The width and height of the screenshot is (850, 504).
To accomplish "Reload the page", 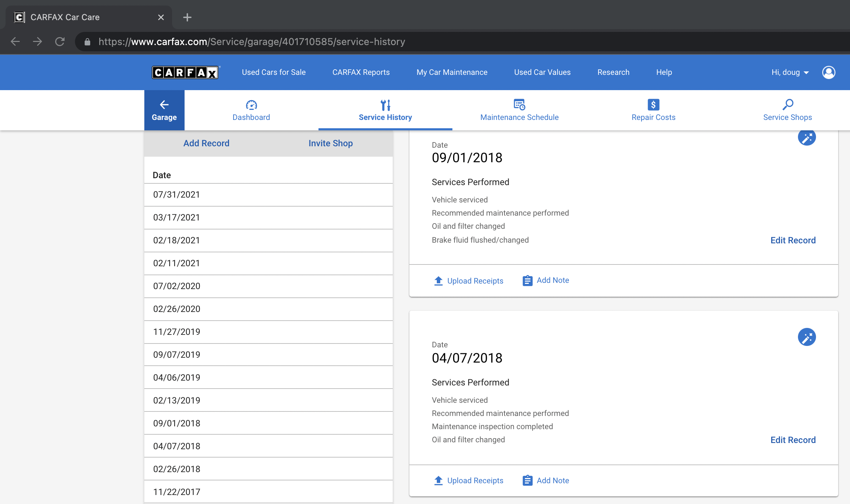I will click(x=60, y=42).
